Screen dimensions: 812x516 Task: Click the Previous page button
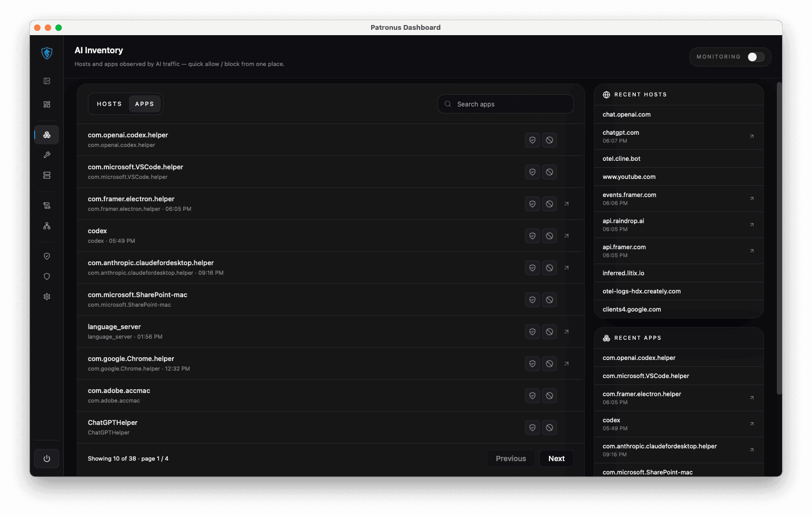[511, 458]
